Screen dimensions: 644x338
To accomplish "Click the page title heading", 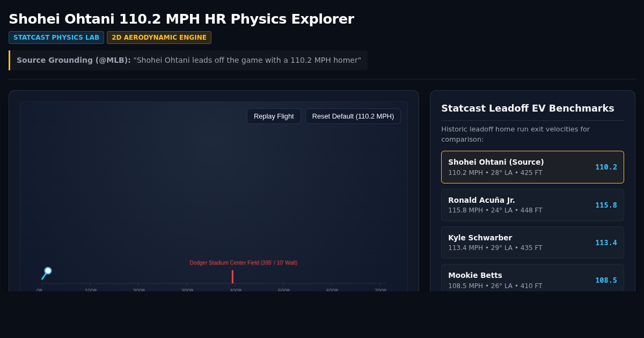I will tap(181, 19).
